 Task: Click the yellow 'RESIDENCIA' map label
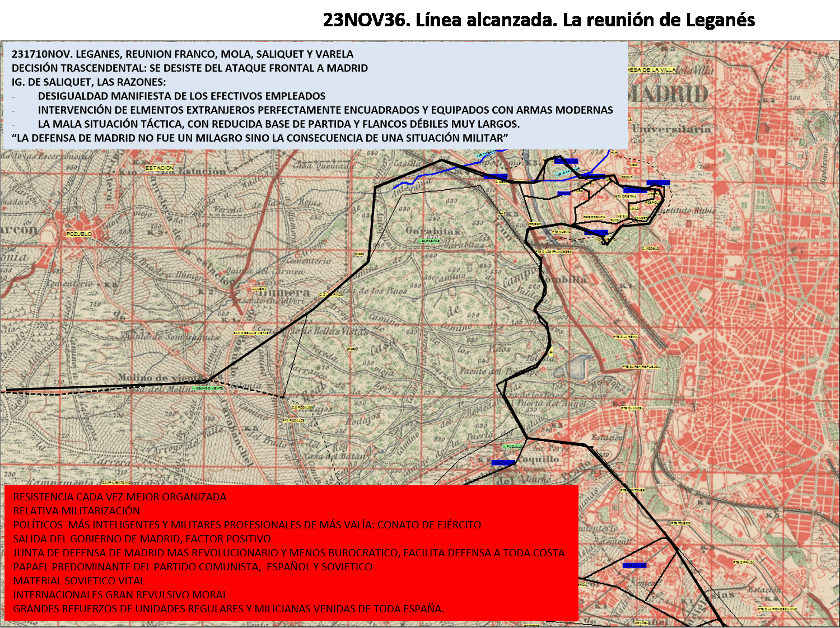point(595,217)
